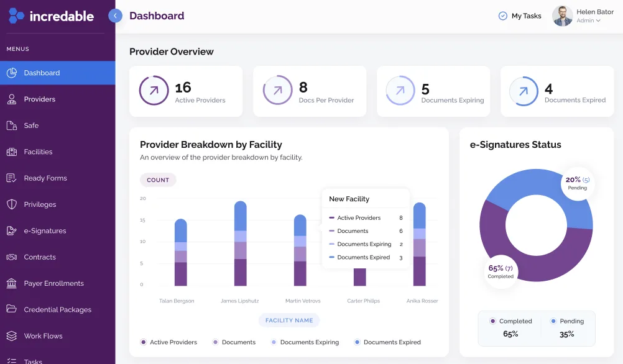Open Helen Bator's profile avatar
623x364 pixels.
coord(562,16)
